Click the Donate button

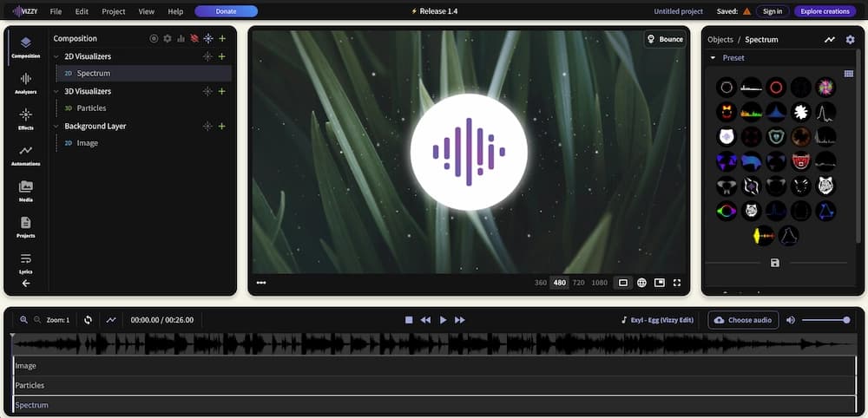(x=226, y=11)
